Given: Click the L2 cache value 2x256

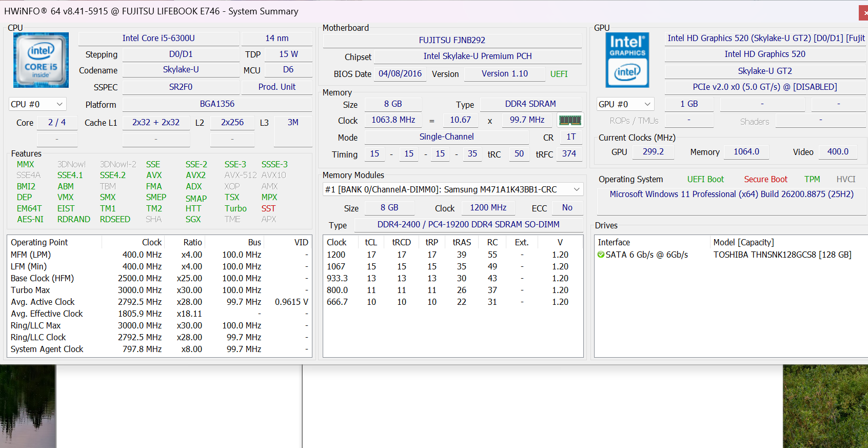Looking at the screenshot, I should [x=232, y=122].
